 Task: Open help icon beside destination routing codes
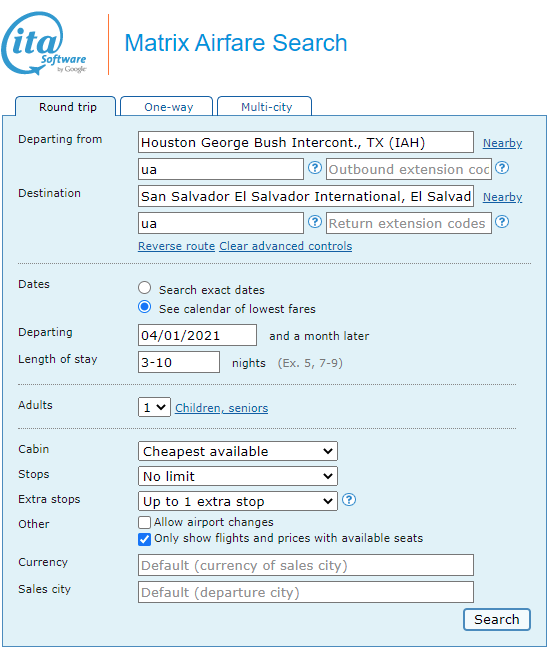[x=314, y=222]
